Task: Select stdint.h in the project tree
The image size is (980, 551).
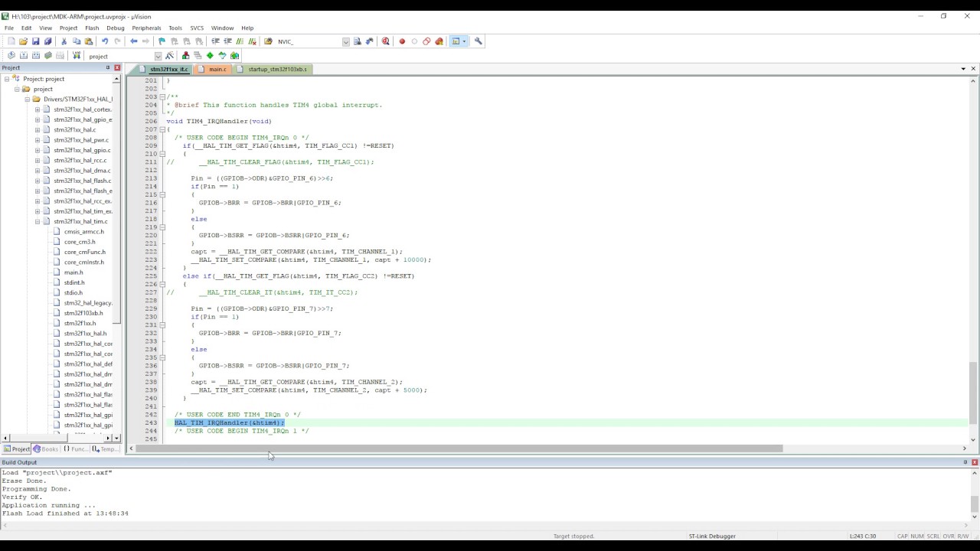Action: (74, 282)
